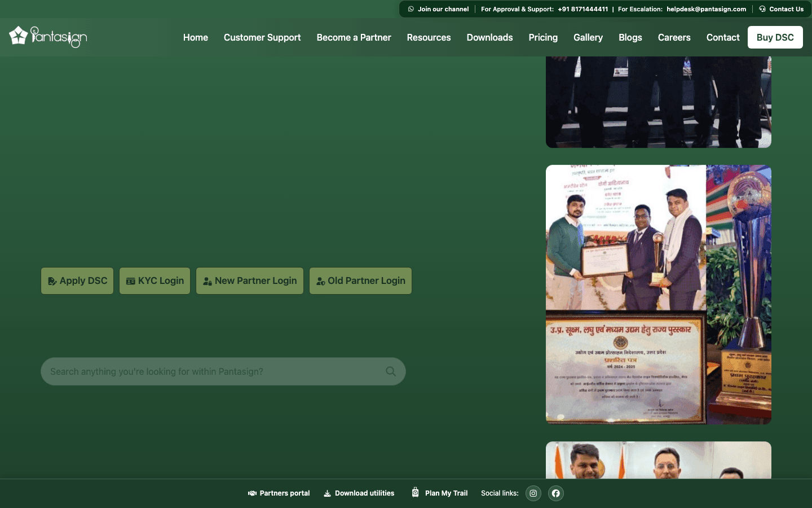Open the Gallery page

pyautogui.click(x=588, y=37)
